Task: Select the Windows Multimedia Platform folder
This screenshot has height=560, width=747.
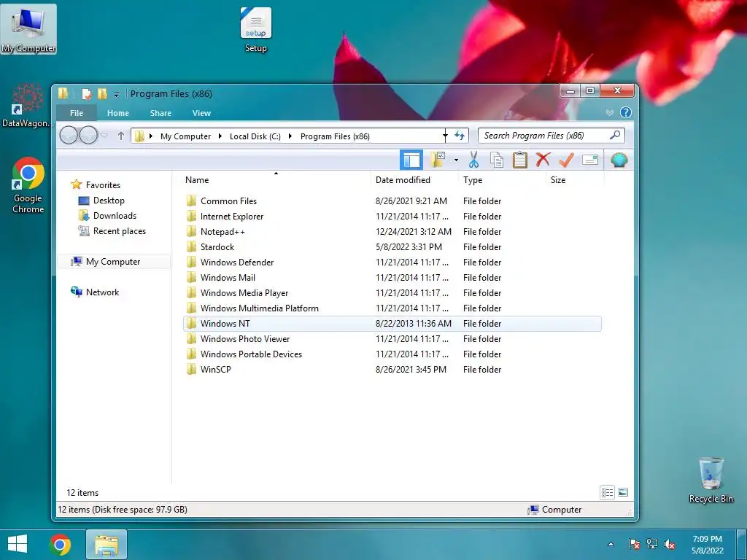Action: (x=392, y=308)
